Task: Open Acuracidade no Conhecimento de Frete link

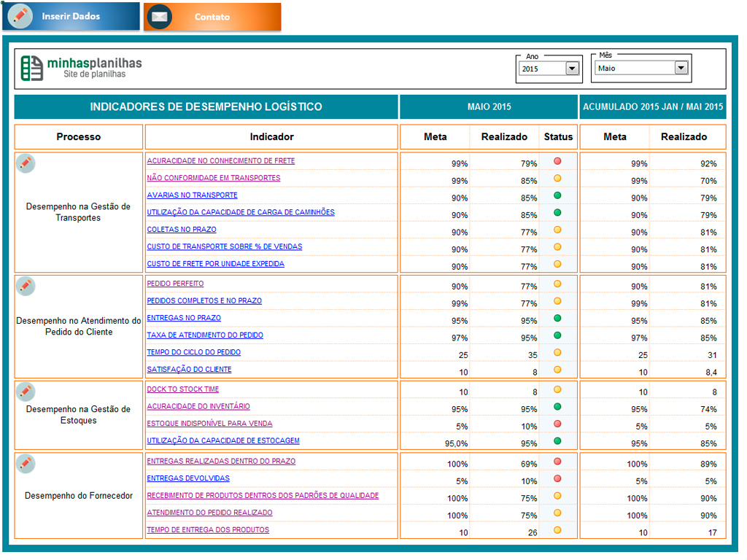Action: click(x=220, y=161)
